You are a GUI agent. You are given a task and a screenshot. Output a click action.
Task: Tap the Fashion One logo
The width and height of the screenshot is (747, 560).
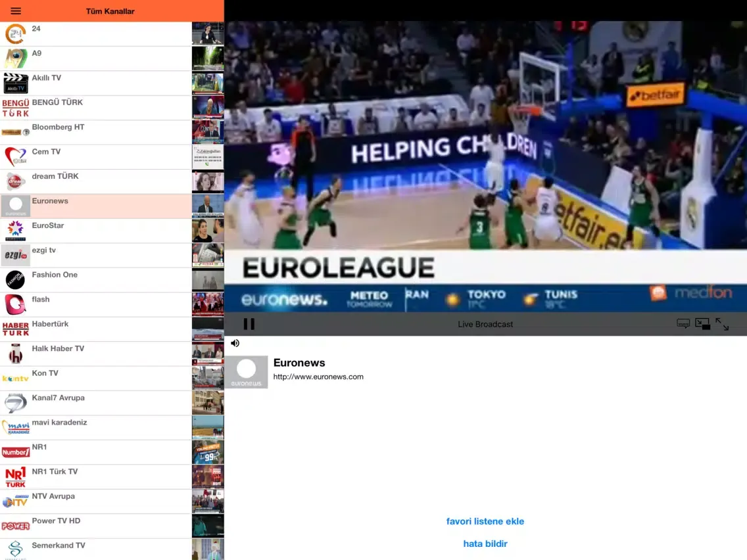point(15,280)
